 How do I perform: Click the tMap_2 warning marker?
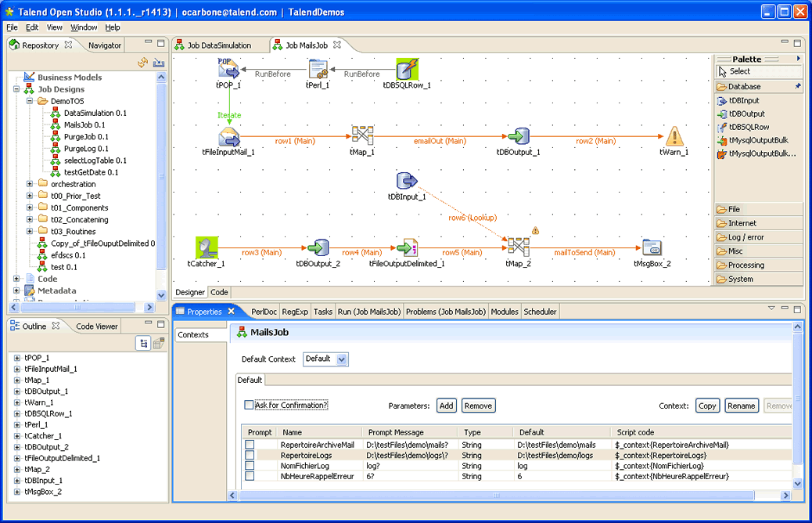[535, 231]
